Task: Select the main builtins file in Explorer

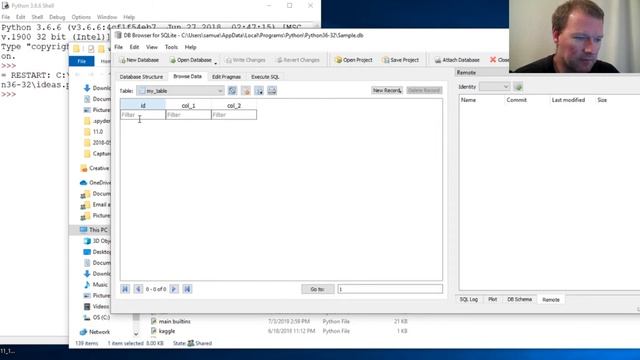Action: coord(175,321)
